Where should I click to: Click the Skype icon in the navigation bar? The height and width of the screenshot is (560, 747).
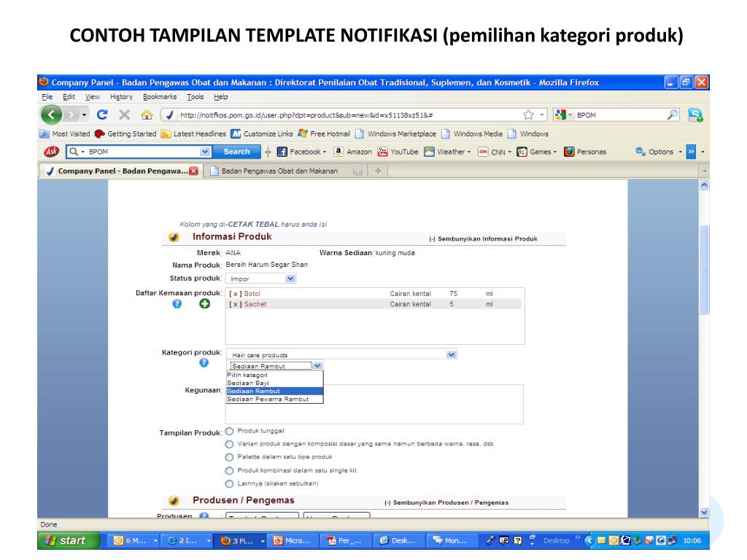695,114
